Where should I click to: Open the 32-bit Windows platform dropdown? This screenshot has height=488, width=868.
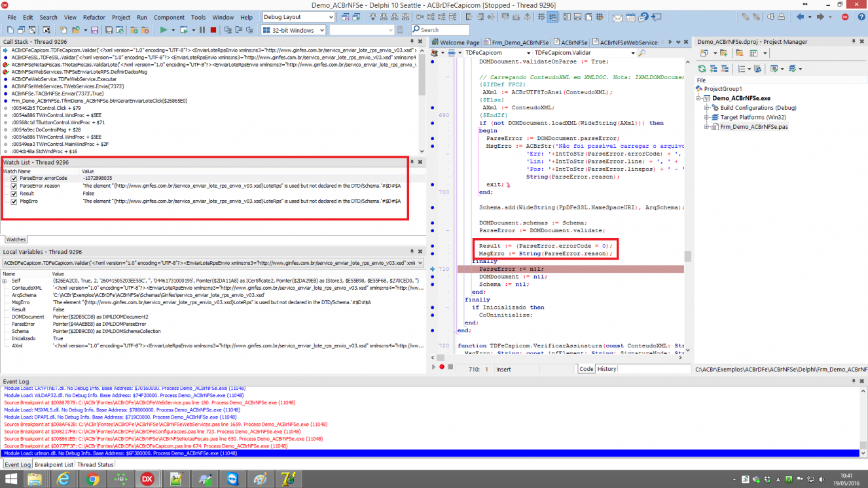pos(293,30)
